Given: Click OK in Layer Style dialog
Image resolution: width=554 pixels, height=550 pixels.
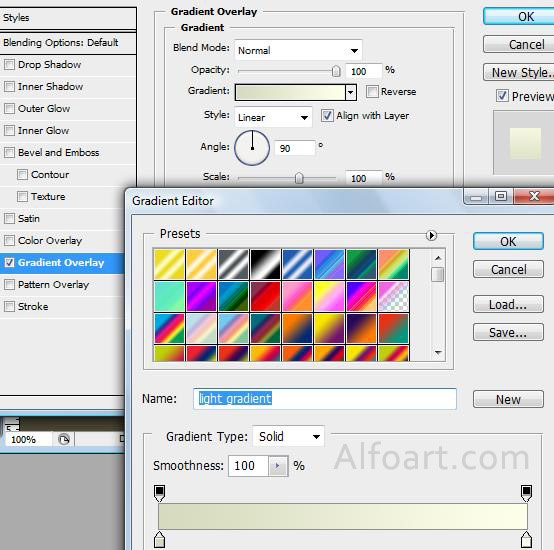Looking at the screenshot, I should (x=519, y=16).
